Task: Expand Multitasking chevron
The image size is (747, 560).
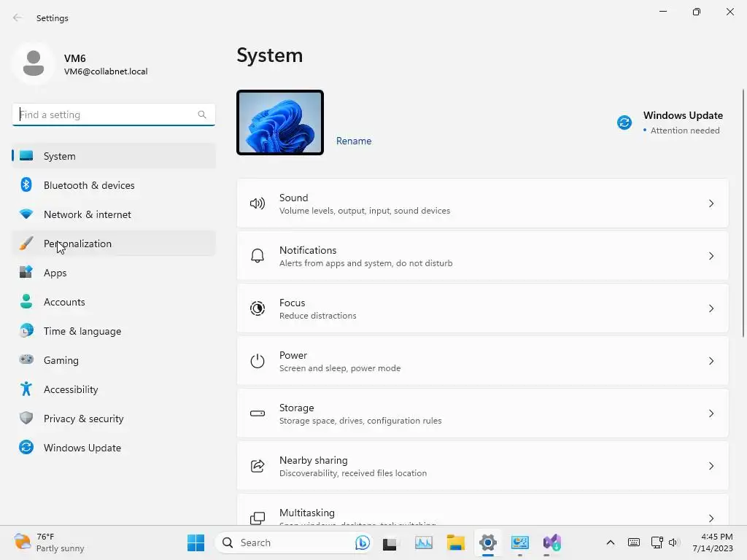Action: [x=711, y=518]
